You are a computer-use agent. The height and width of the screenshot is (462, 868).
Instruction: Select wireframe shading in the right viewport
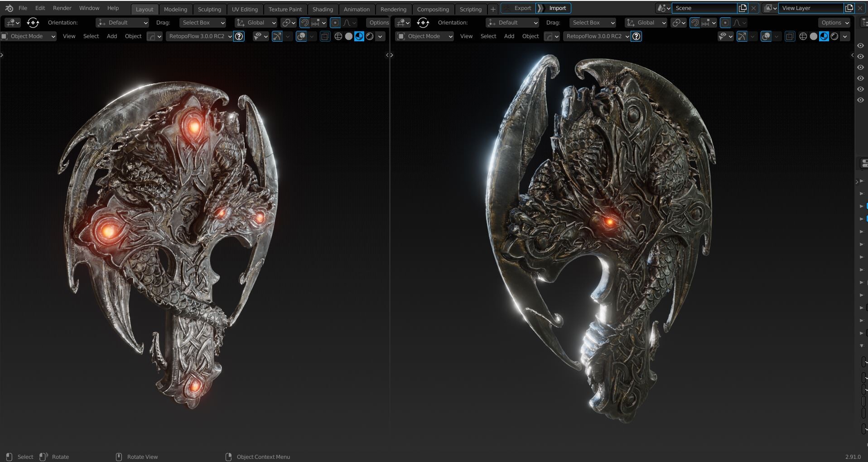pyautogui.click(x=803, y=36)
